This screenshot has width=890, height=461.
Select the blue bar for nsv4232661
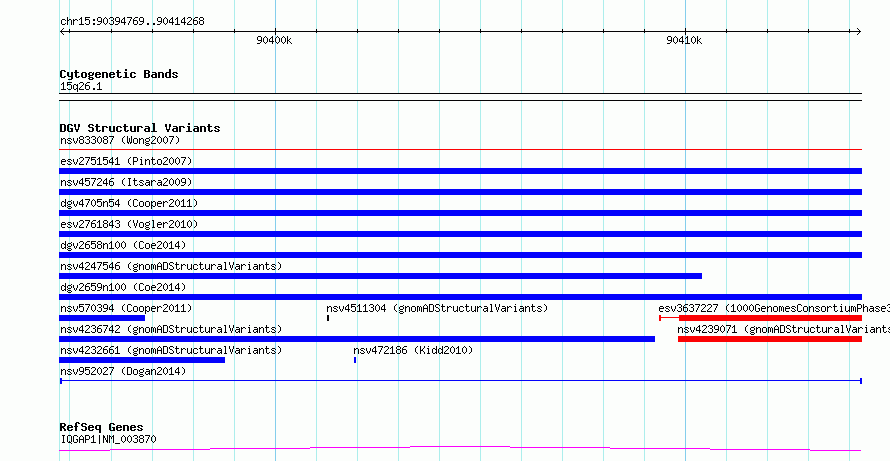[x=142, y=360]
